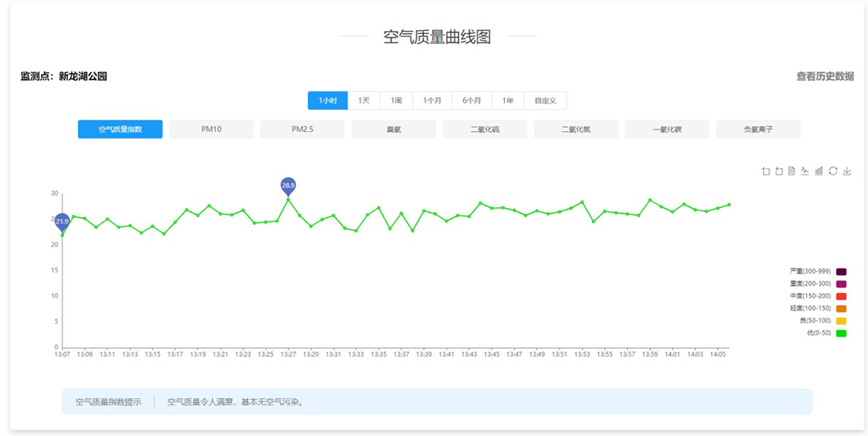Screen dimensions: 868x436
Task: Click the area zoom tool icon
Action: (765, 171)
